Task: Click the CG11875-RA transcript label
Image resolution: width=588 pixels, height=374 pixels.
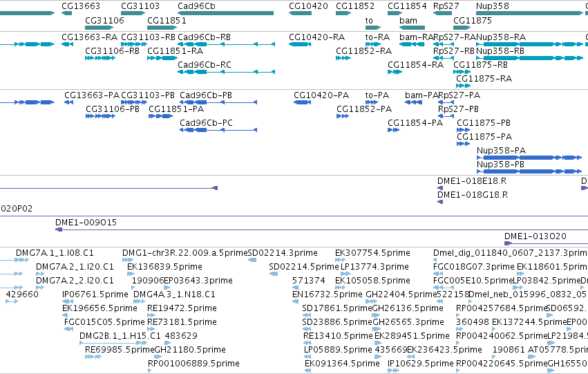Action: (484, 79)
